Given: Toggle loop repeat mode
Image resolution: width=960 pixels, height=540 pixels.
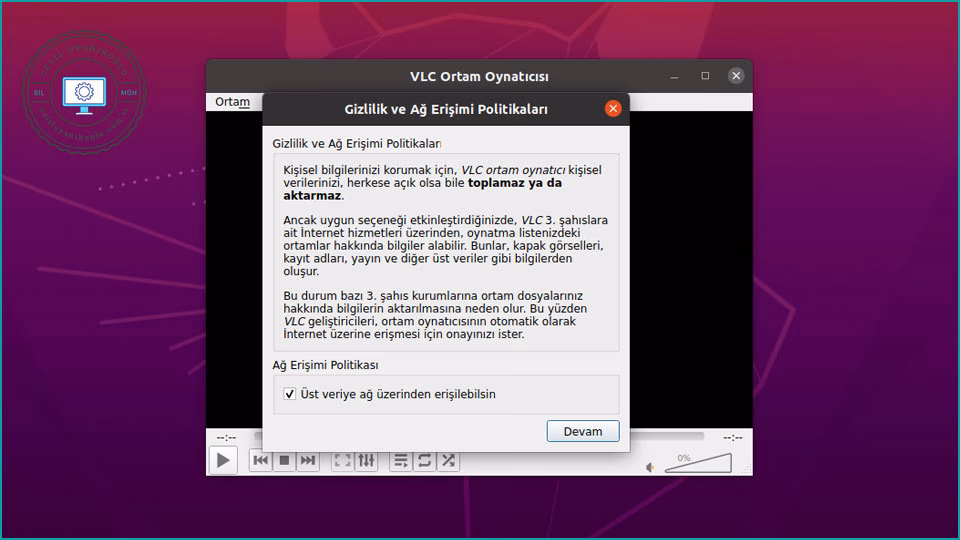Looking at the screenshot, I should click(x=424, y=460).
